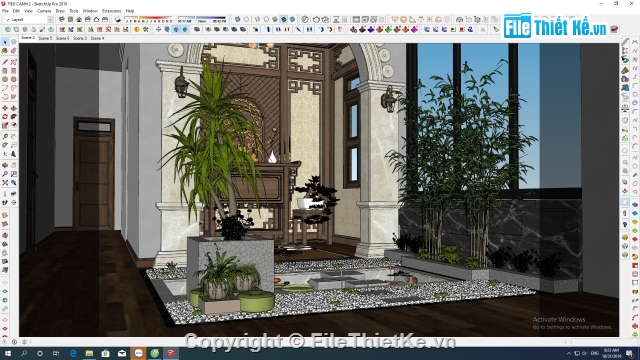640x360 pixels.
Task: Open the File menu
Action: point(5,11)
